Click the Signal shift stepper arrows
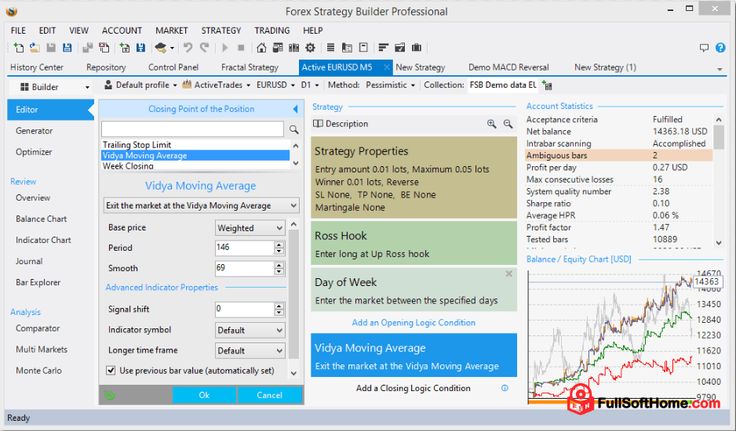 [279, 309]
